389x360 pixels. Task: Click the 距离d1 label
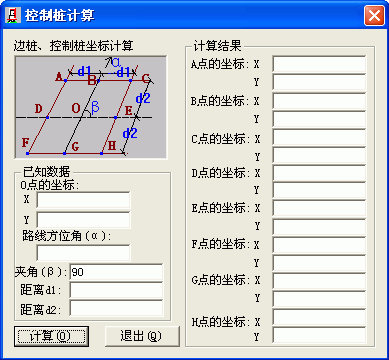(41, 290)
